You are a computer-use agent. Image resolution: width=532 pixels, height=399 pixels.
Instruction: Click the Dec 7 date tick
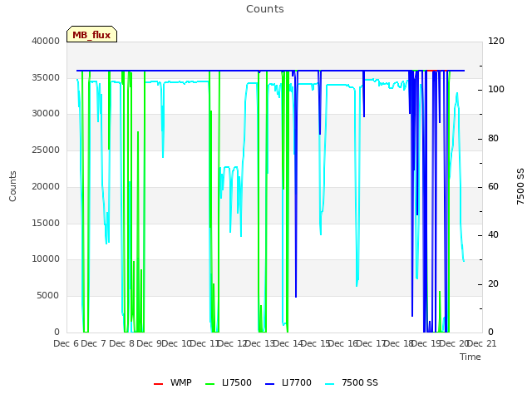tap(94, 343)
